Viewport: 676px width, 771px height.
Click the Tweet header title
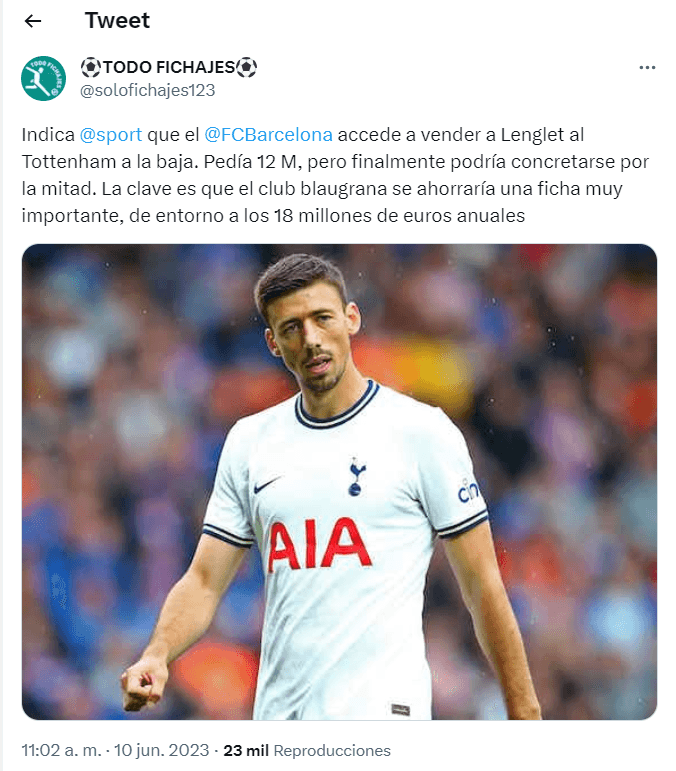click(117, 21)
